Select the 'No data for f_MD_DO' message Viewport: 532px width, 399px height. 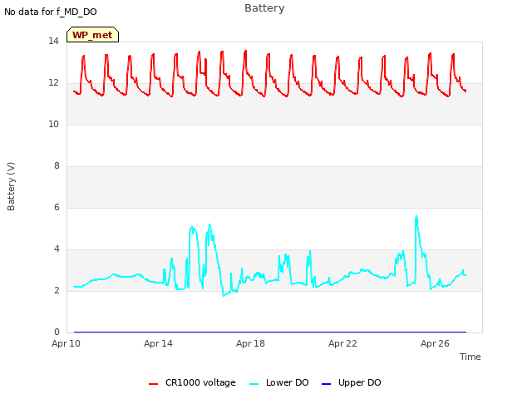point(51,12)
